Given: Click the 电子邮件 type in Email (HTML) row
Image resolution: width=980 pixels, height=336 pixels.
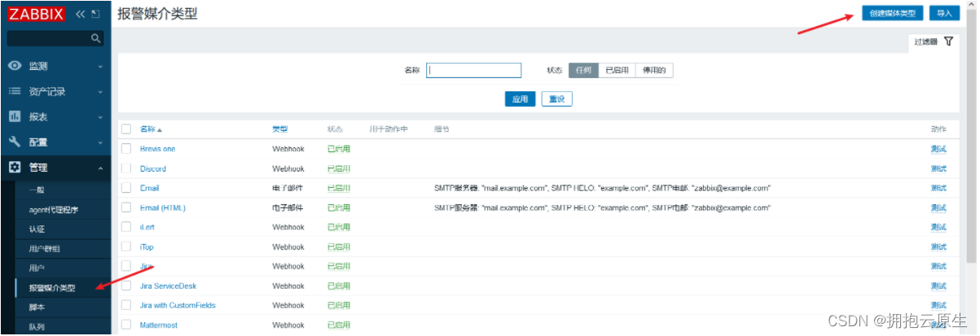Looking at the screenshot, I should 288,207.
